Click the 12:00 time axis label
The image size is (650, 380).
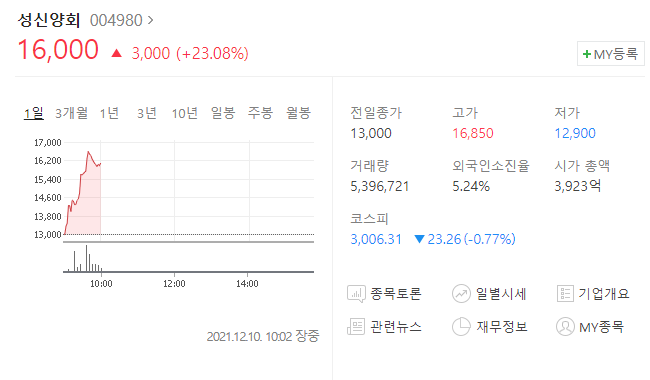174,284
